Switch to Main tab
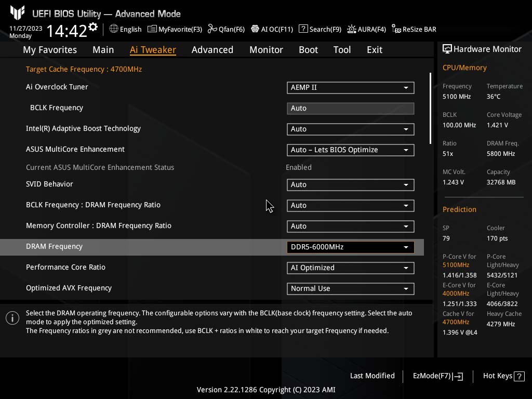 coord(103,50)
